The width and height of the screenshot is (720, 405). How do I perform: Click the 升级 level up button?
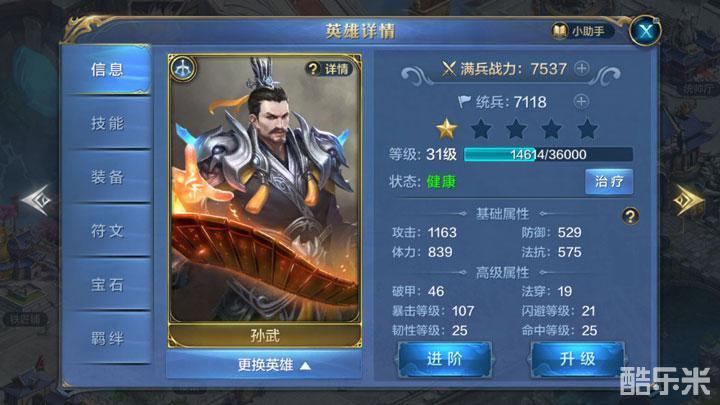pos(578,360)
